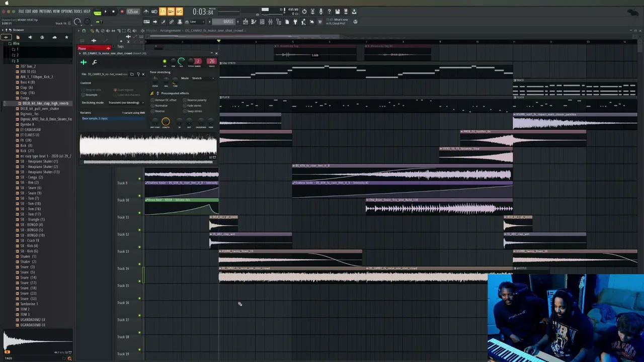Open the PATTERNS menu
Viewport: 644px width, 362px height.
pos(45,11)
